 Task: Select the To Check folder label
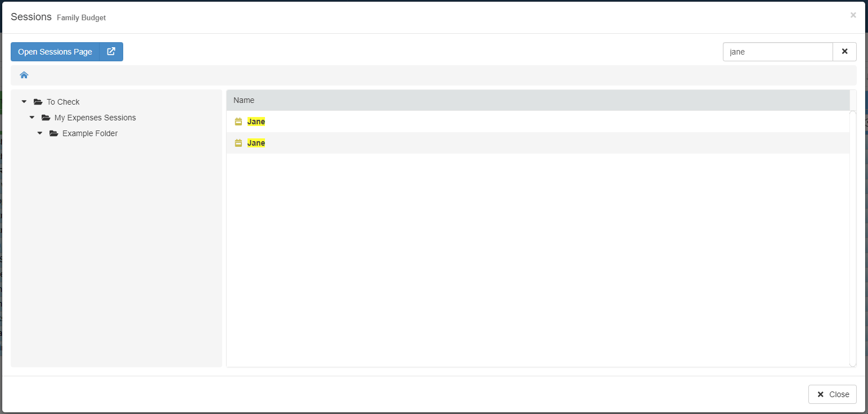63,102
